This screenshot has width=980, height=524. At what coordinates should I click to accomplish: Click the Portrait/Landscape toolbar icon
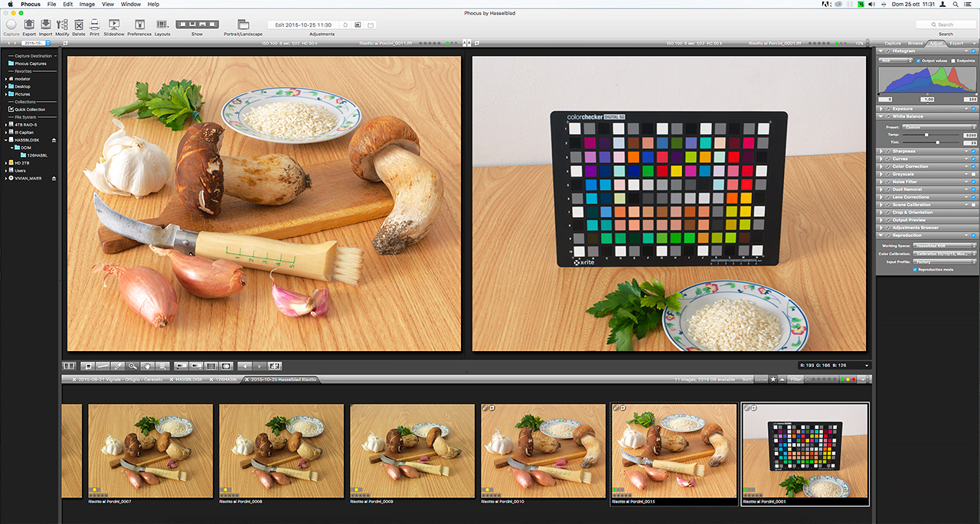click(x=243, y=25)
